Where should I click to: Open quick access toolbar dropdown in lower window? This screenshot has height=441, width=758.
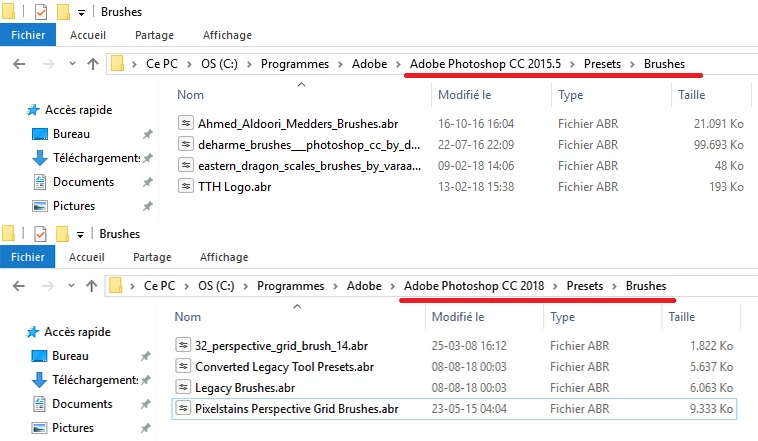[80, 235]
